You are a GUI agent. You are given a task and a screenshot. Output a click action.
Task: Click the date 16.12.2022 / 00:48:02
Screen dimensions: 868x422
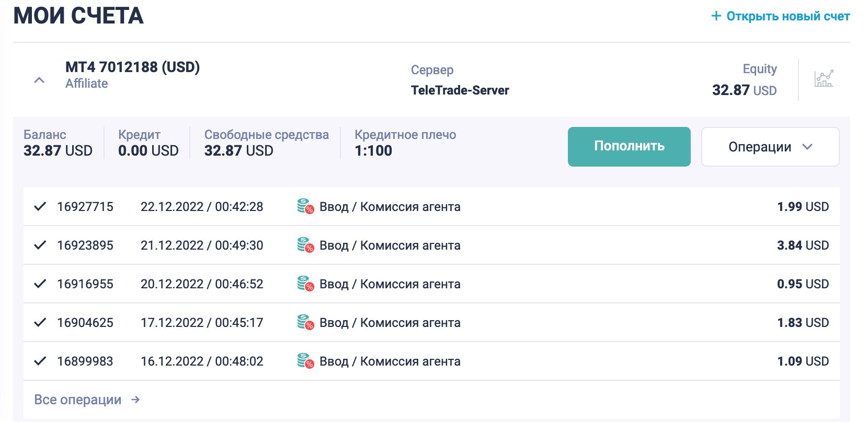[x=202, y=361]
